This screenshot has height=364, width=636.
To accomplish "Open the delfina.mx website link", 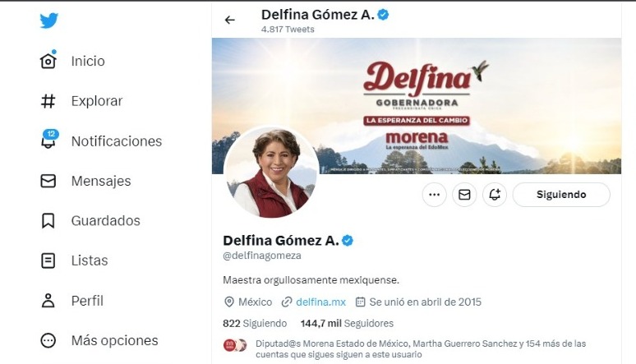I will (320, 302).
